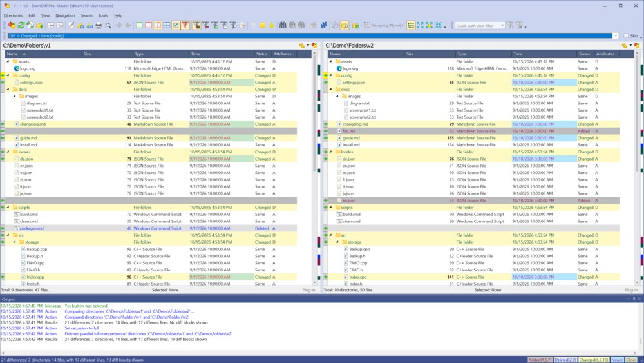644x363 pixels.
Task: Toggle the green checkmark show-same toolbar button
Action: [x=176, y=26]
